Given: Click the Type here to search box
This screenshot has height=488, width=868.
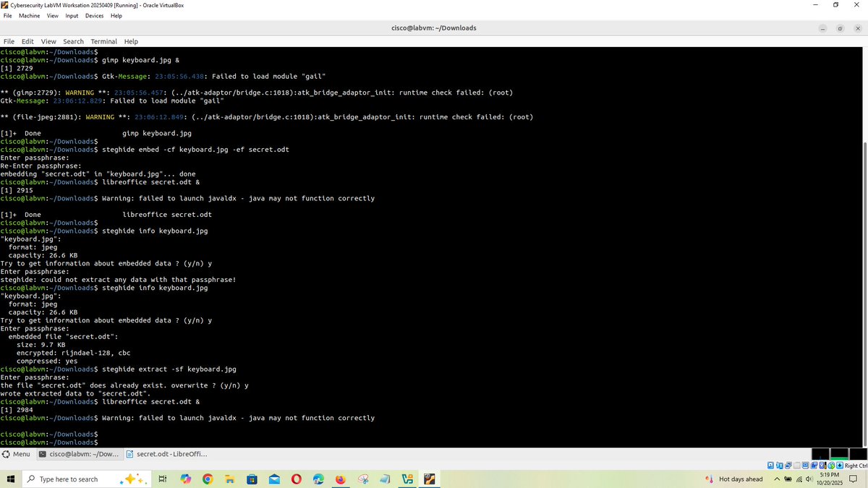Looking at the screenshot, I should 87,479.
